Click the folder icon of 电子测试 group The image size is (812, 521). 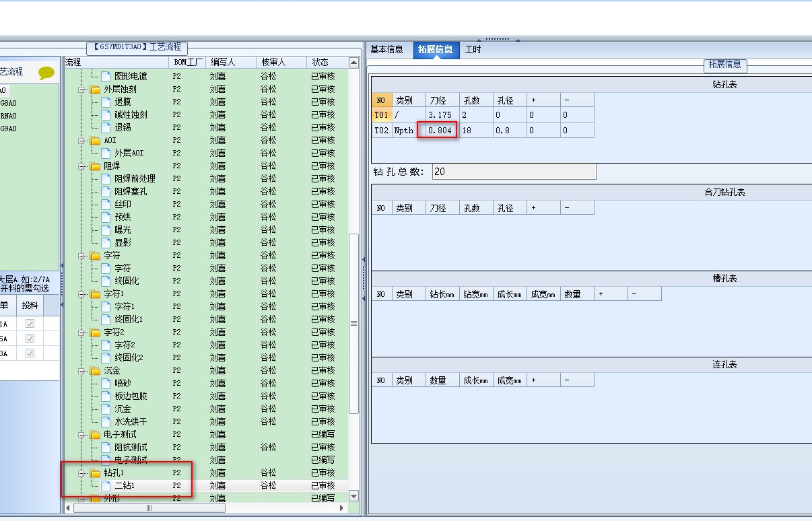[x=95, y=434]
